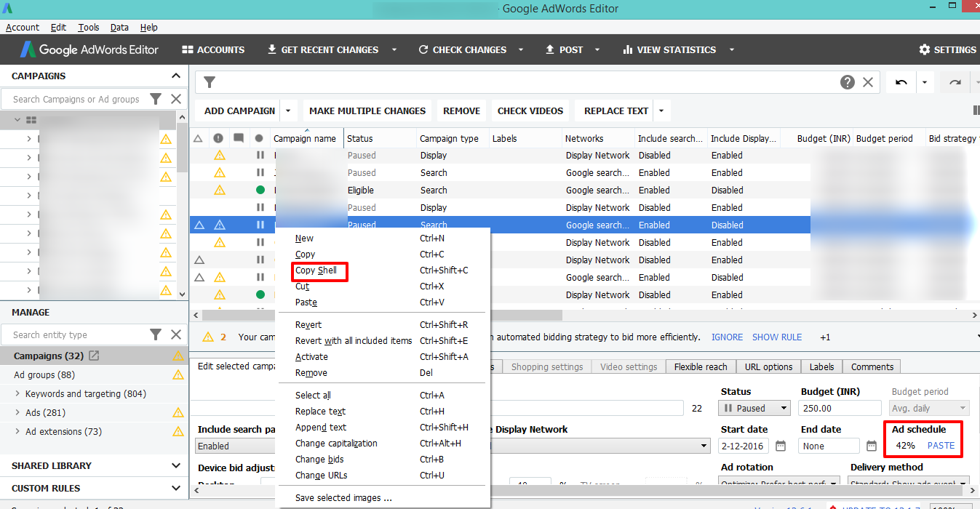Choose Revert with all included items

click(x=354, y=341)
